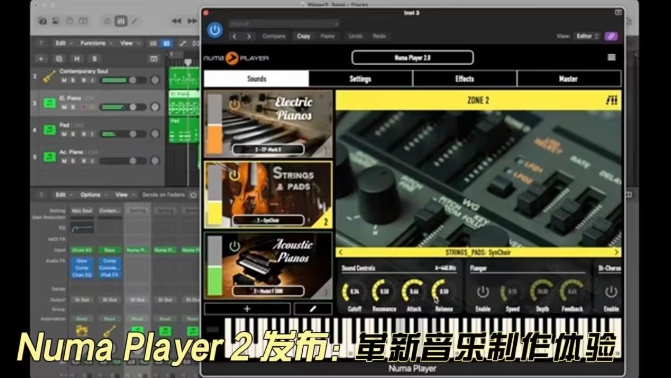Viewport: 671px width, 378px height.
Task: Open the View Editor dropdown
Action: [x=587, y=36]
